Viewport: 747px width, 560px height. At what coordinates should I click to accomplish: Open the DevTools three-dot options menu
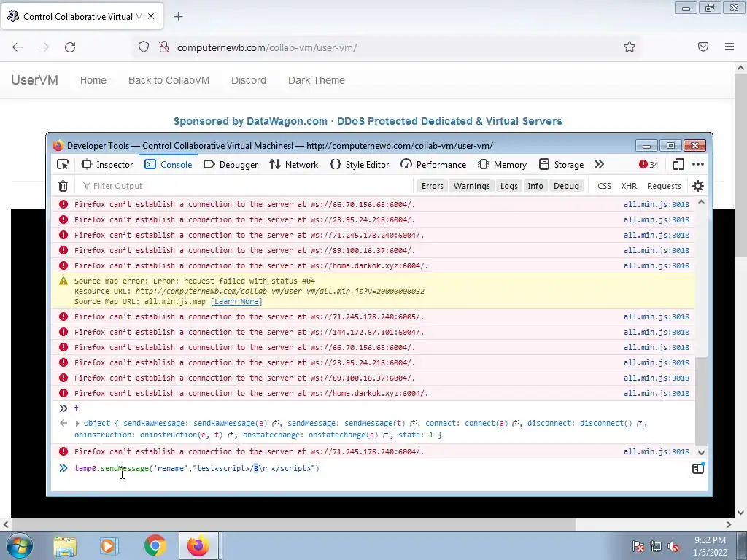pos(698,164)
